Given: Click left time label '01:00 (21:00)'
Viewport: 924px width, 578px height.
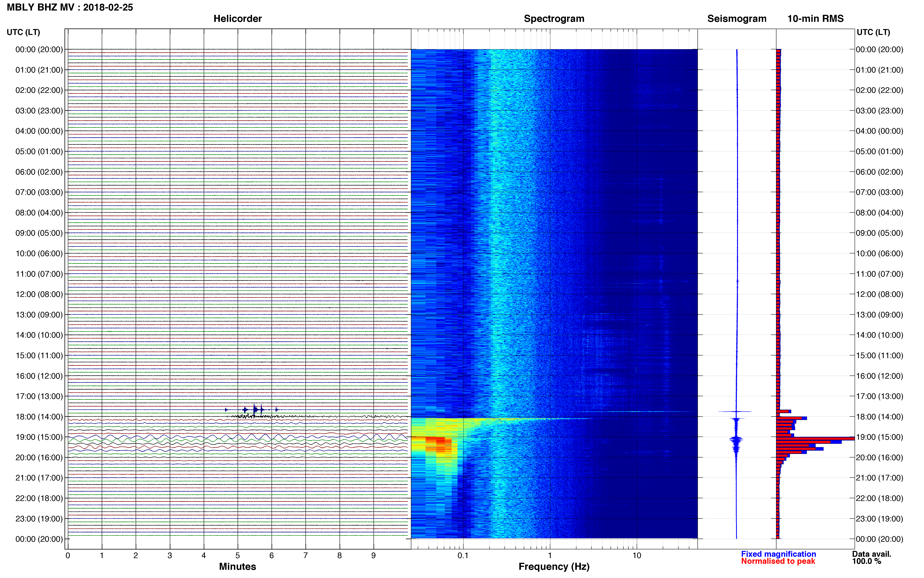Looking at the screenshot, I should point(39,70).
